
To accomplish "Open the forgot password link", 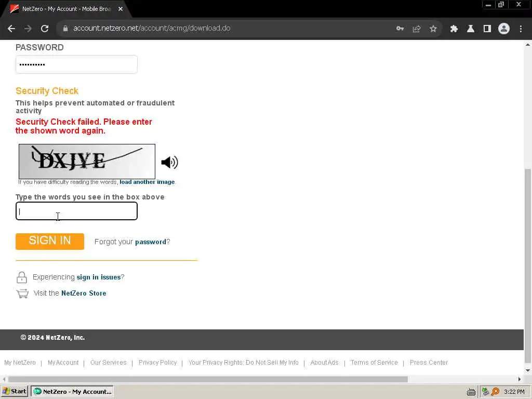I will 151,242.
